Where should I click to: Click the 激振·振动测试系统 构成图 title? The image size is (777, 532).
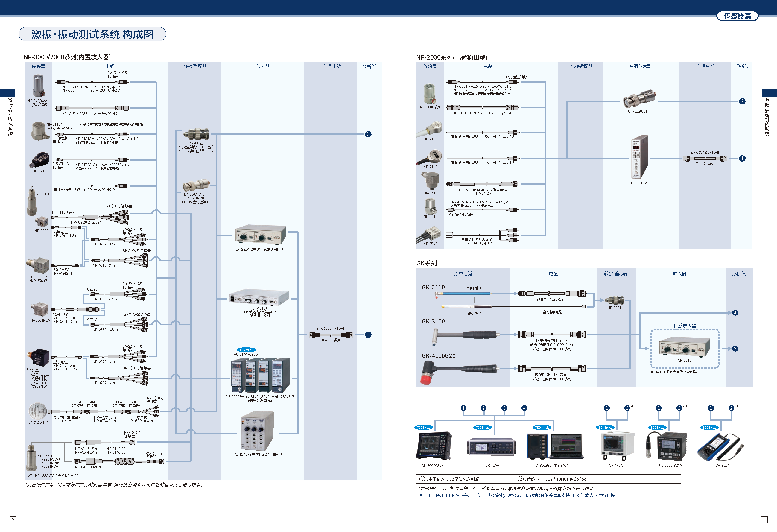[92, 34]
